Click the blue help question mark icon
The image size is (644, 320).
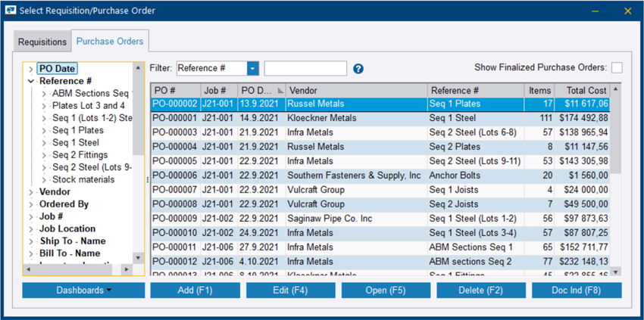click(358, 69)
